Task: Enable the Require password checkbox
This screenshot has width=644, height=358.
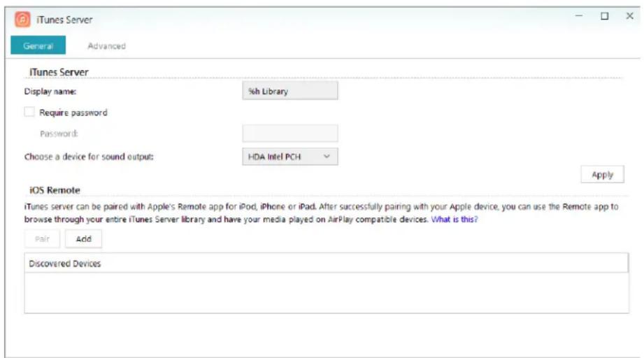Action: tap(29, 112)
